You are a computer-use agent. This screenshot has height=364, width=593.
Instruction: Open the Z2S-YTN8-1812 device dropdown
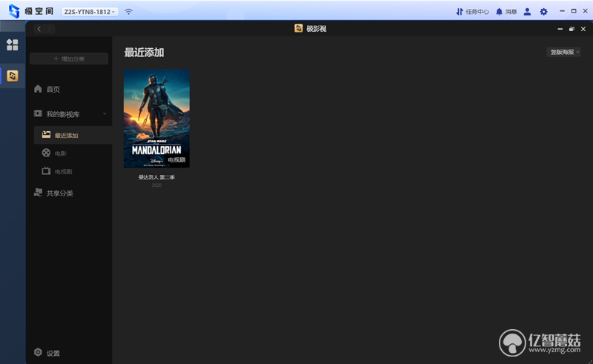tap(90, 12)
